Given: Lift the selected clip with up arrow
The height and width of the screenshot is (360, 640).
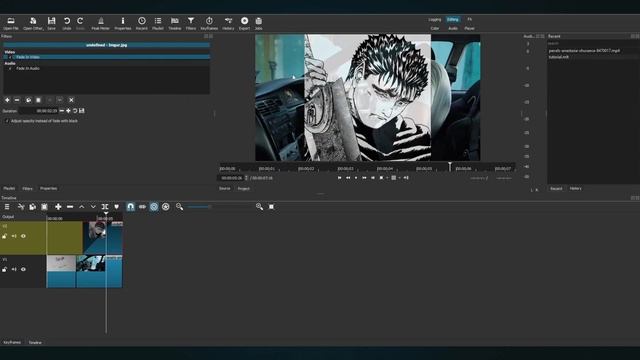Looking at the screenshot, I should tap(82, 207).
